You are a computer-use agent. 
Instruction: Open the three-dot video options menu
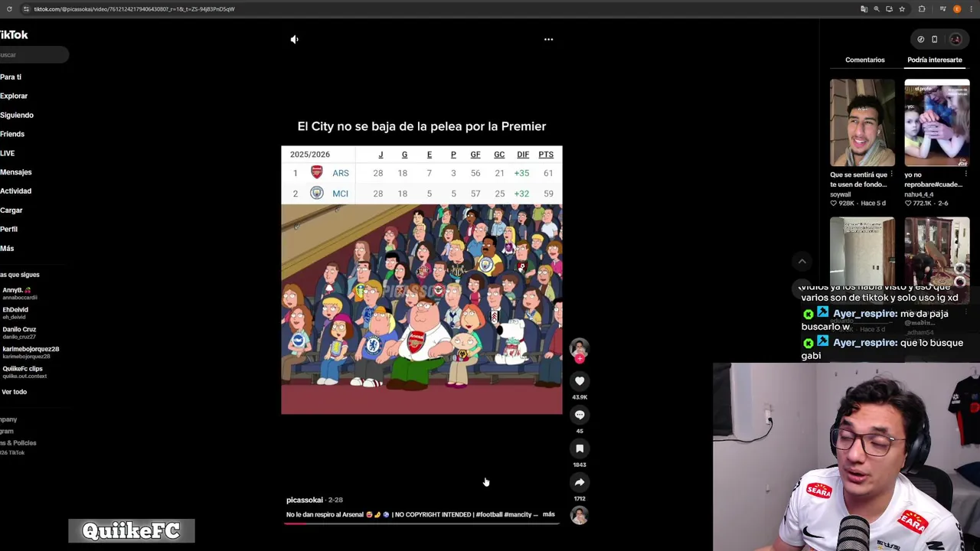[548, 39]
